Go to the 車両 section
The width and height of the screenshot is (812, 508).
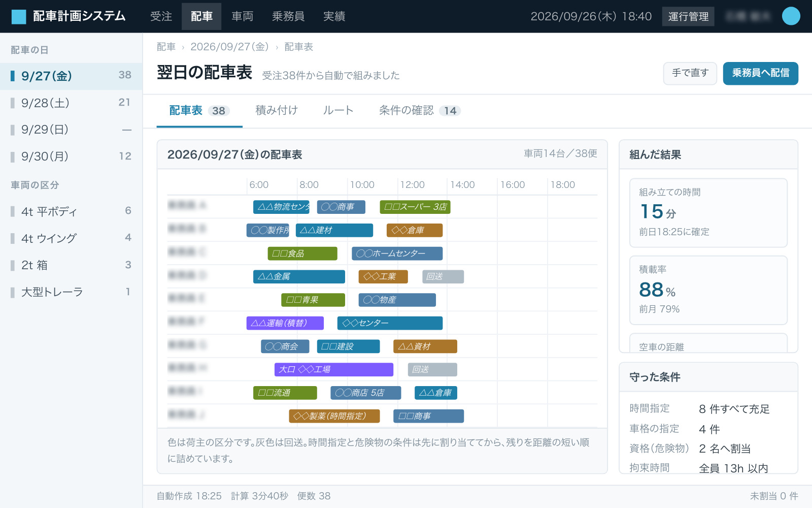point(242,16)
